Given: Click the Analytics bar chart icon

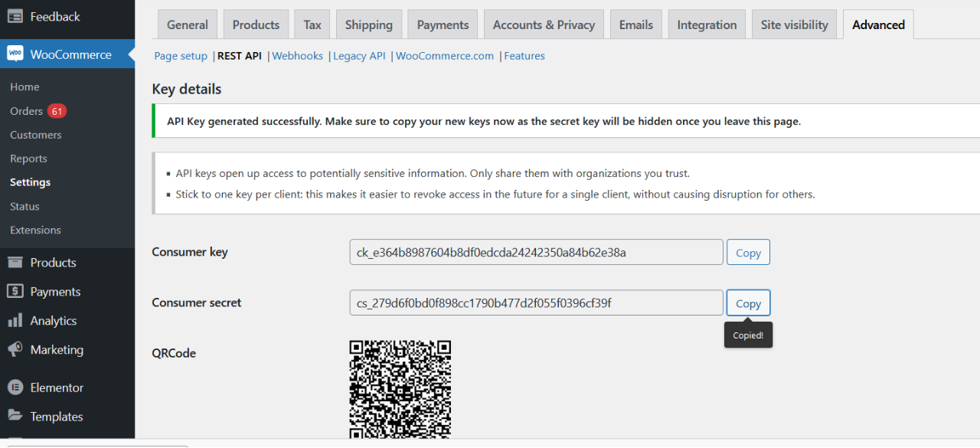Looking at the screenshot, I should pyautogui.click(x=15, y=321).
